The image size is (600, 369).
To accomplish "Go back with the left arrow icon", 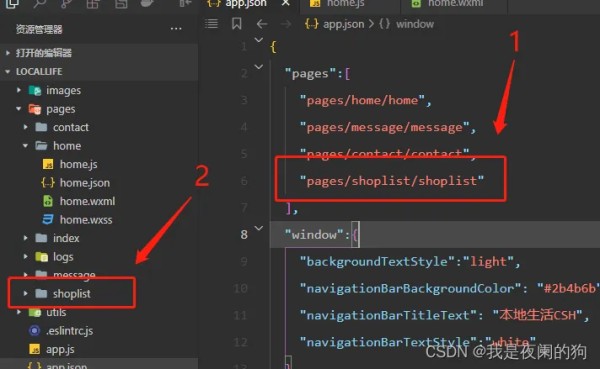I will 262,24.
